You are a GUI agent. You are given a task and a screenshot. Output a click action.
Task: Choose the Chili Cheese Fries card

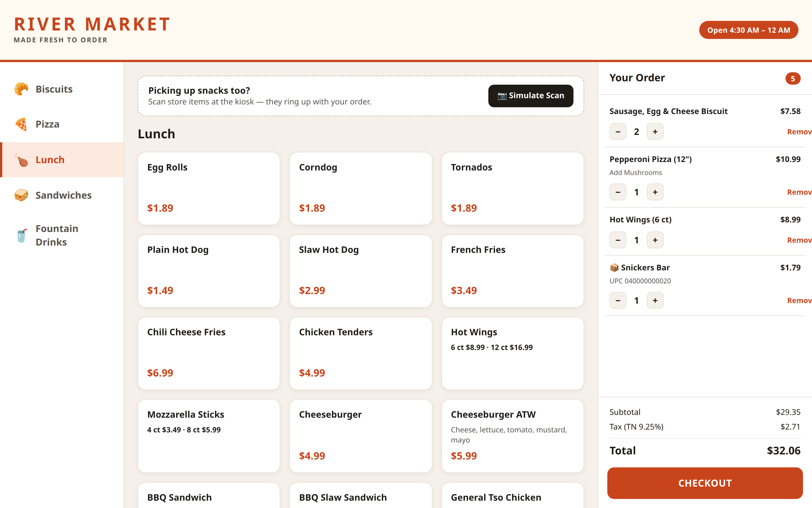point(209,353)
